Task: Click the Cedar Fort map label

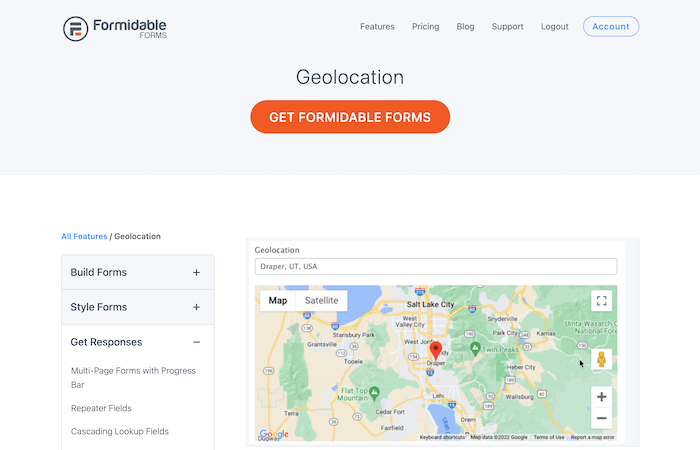Action: click(x=390, y=412)
